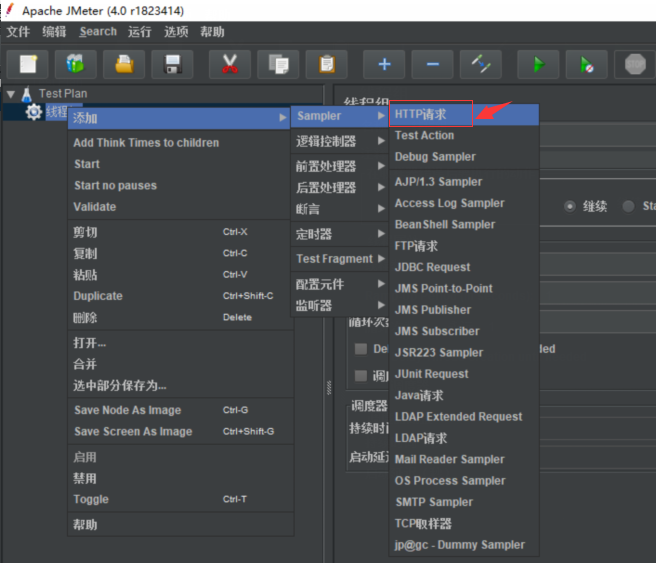Choose Debug Sampler entry
The image size is (656, 563).
[464, 157]
